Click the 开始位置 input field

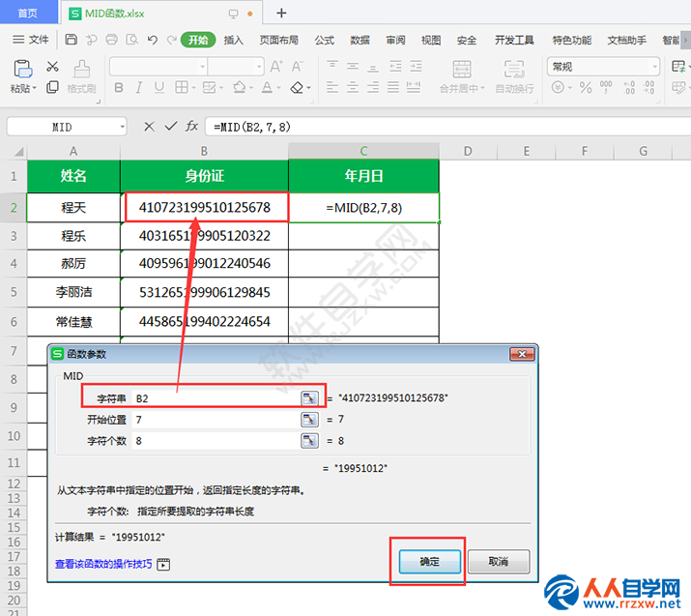pyautogui.click(x=216, y=420)
